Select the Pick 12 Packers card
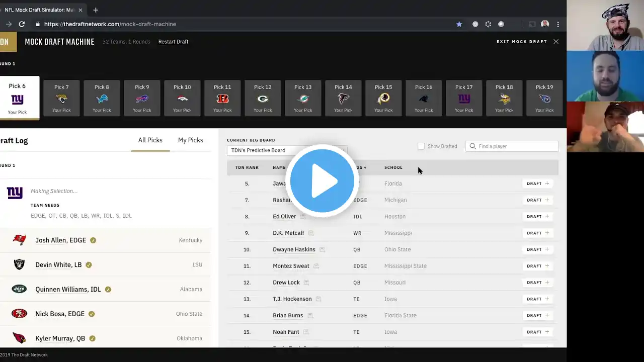Image resolution: width=644 pixels, height=362 pixels. click(x=263, y=98)
